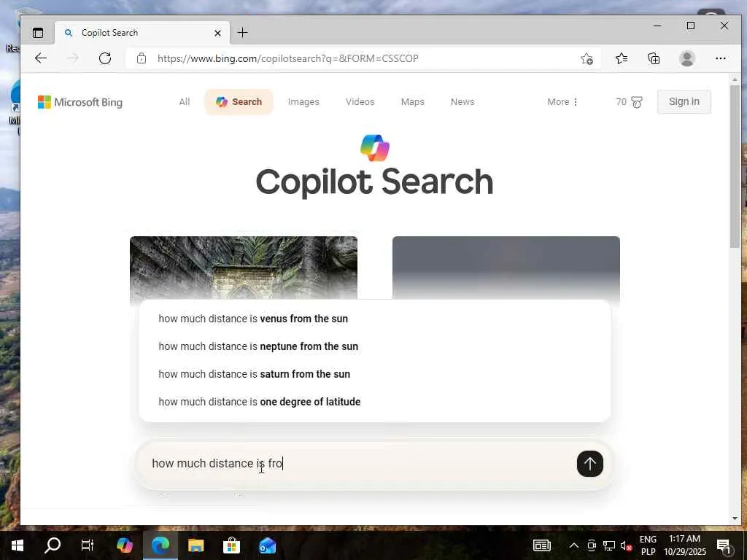
Task: Open the tab actions menu icon
Action: 38,33
